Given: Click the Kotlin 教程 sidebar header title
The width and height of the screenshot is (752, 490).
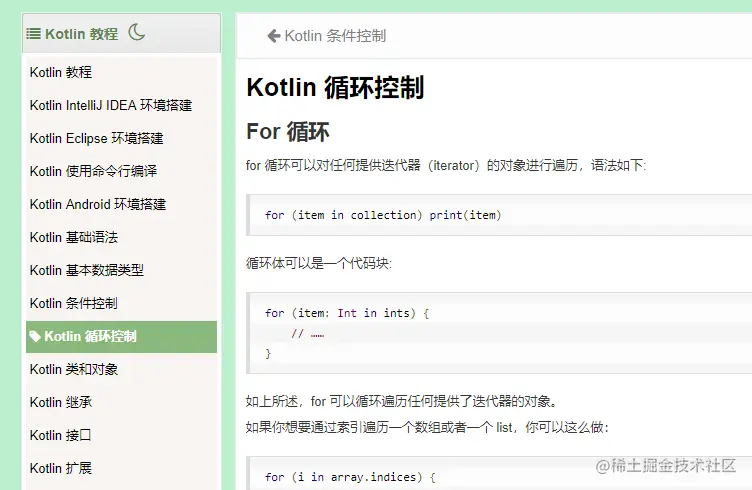Looking at the screenshot, I should [x=82, y=34].
